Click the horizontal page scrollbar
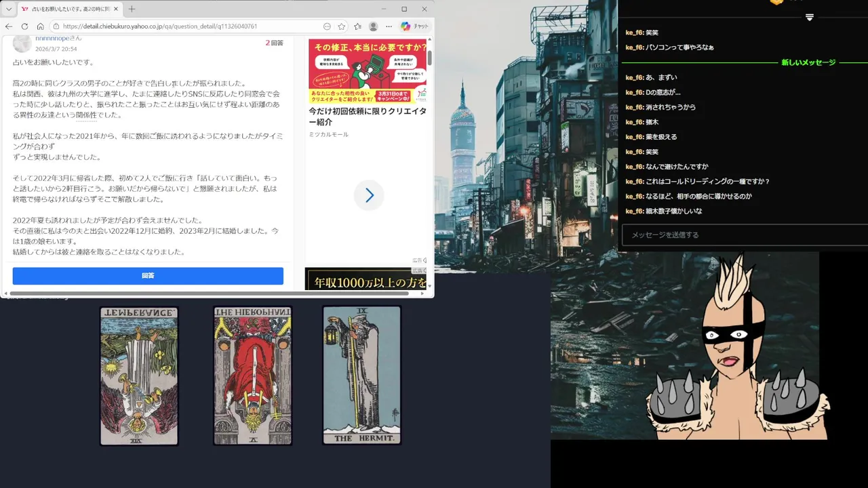Screen dimensions: 868x488 click(210, 293)
